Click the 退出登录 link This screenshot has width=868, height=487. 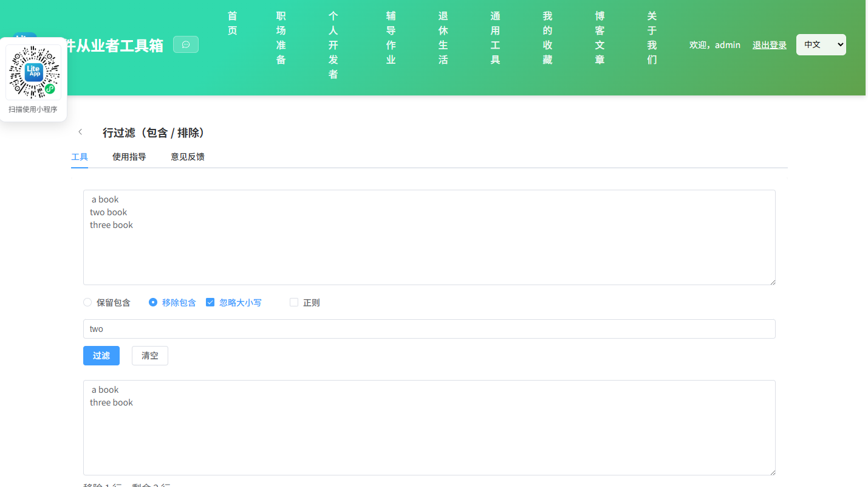click(770, 45)
